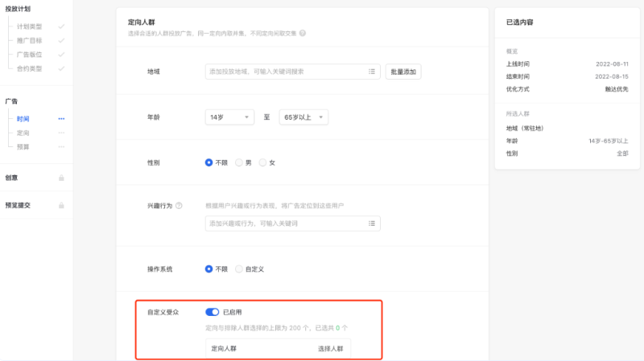Click the 广告 section header

11,101
